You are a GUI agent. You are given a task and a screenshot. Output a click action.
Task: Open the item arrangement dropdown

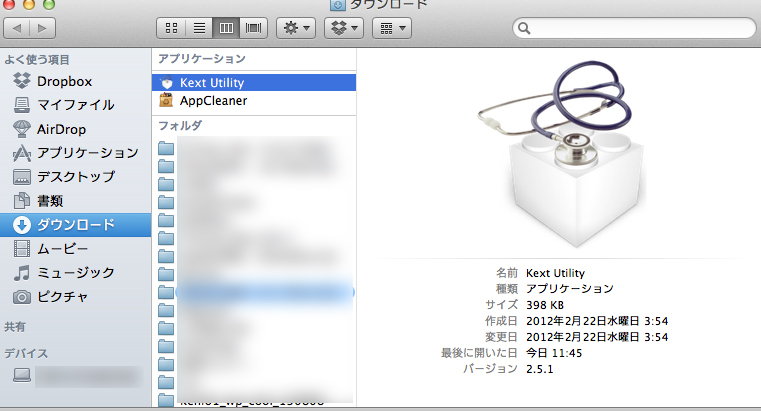(392, 28)
